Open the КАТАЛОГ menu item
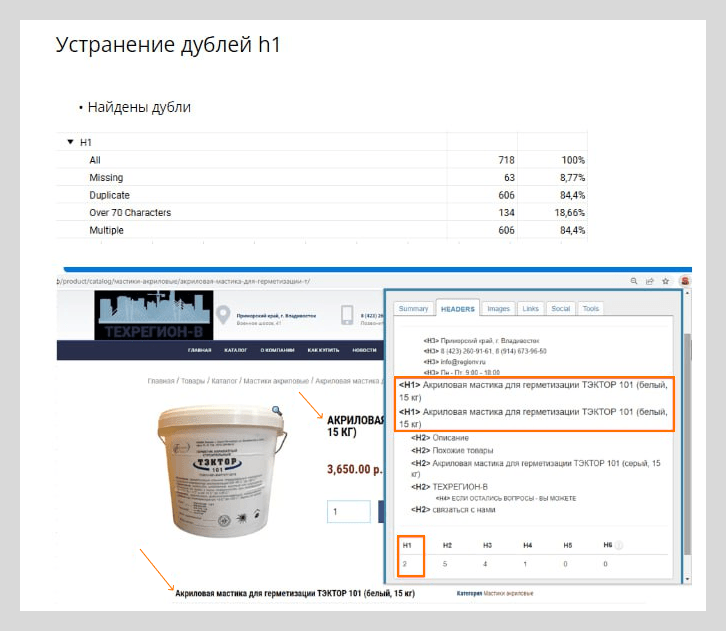 click(x=236, y=350)
